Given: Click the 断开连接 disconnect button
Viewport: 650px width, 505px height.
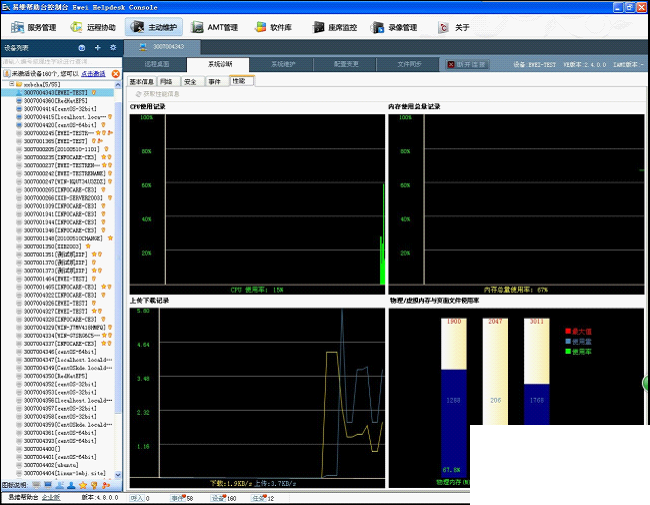Looking at the screenshot, I should click(468, 64).
